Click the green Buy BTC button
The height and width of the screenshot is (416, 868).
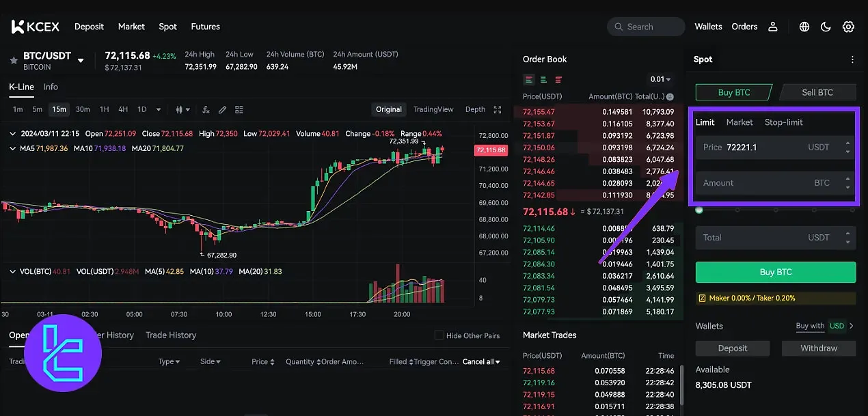coord(775,272)
